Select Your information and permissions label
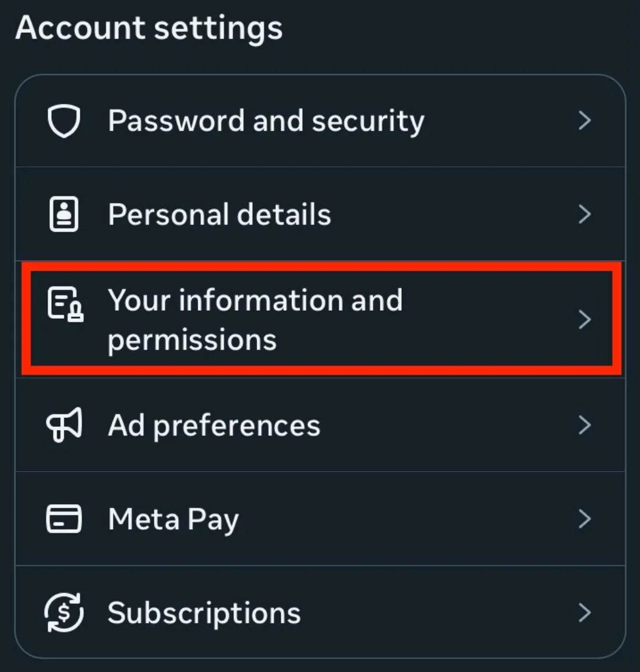The height and width of the screenshot is (672, 640). (255, 319)
